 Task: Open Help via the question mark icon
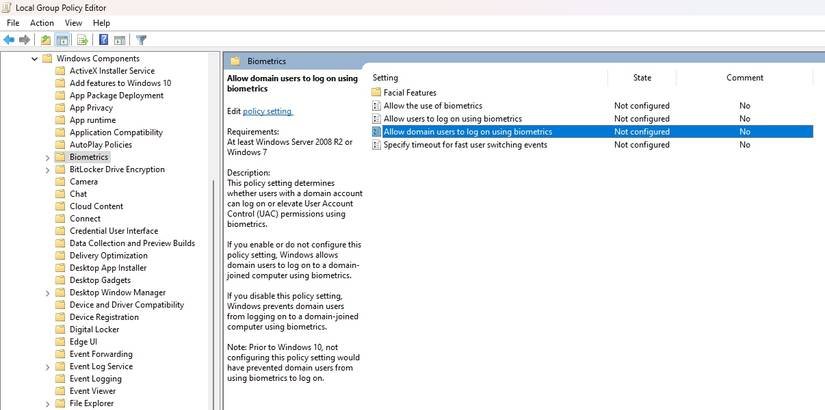click(103, 40)
